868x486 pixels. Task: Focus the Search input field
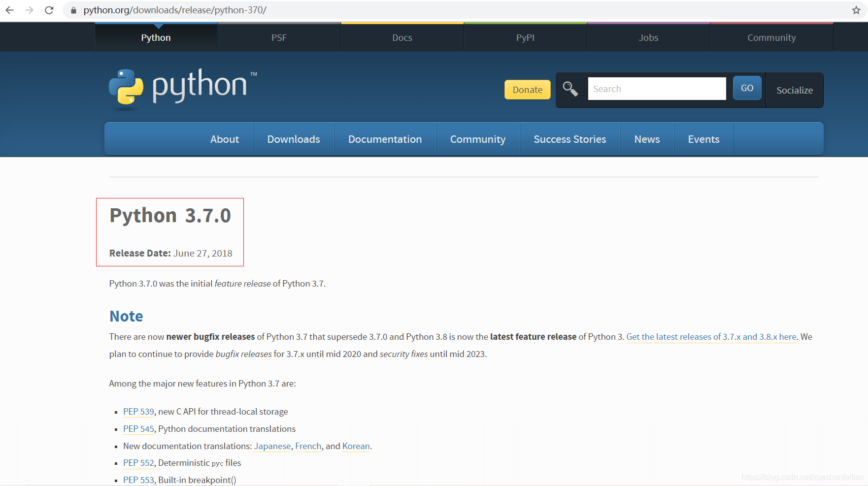(x=657, y=89)
